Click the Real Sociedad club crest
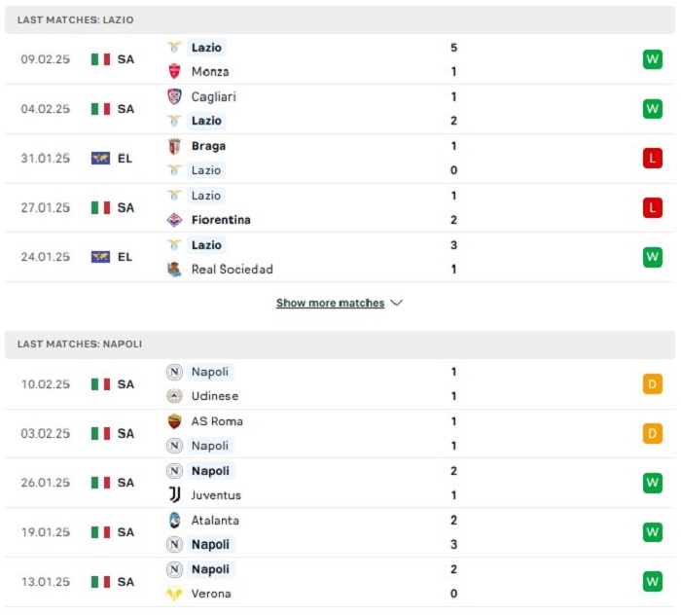The height and width of the screenshot is (616, 681). 174,270
